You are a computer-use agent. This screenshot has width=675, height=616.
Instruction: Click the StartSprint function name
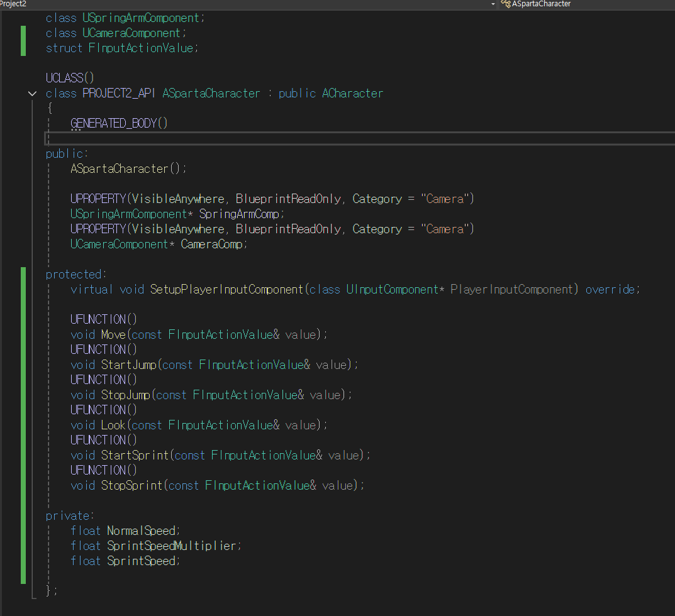tap(135, 455)
